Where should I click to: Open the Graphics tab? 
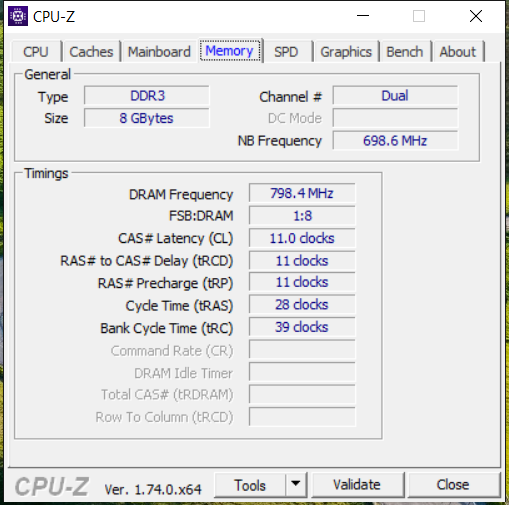pyautogui.click(x=346, y=52)
